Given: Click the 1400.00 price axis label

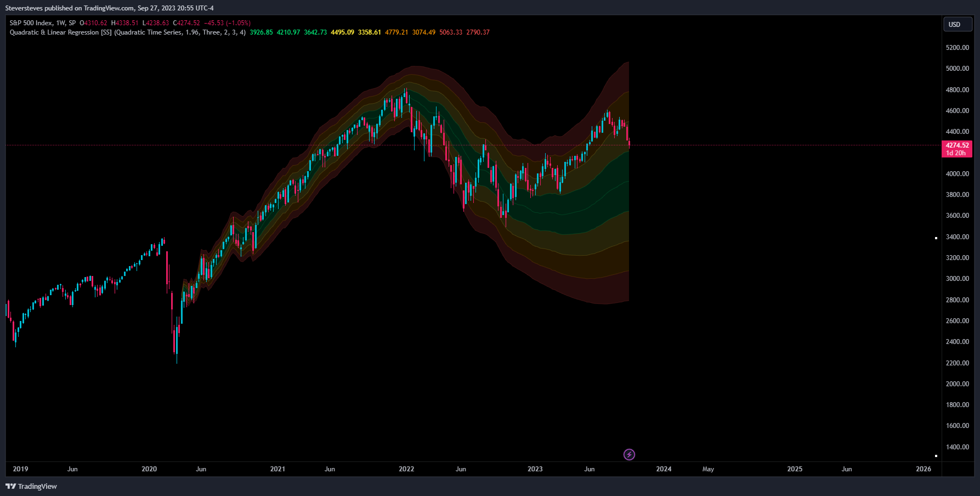Looking at the screenshot, I should tap(958, 447).
